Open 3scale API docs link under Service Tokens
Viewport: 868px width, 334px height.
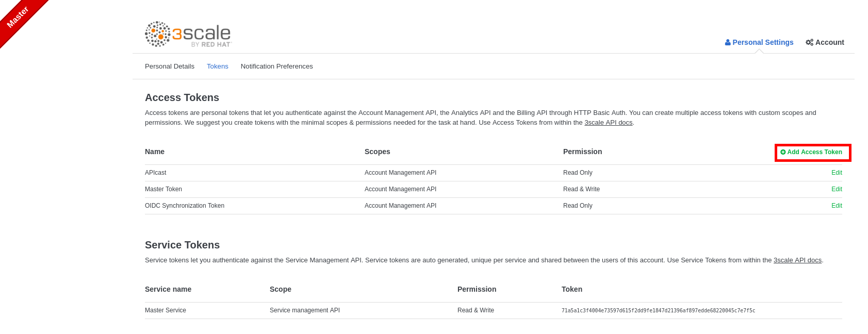click(797, 260)
